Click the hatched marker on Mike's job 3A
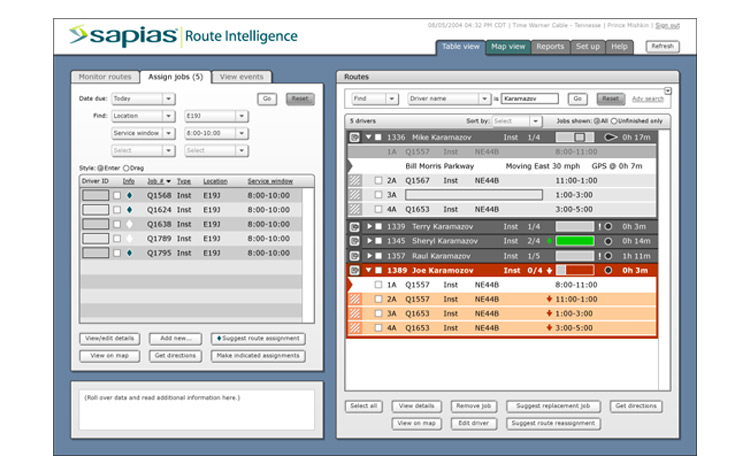This screenshot has width=750, height=456. coord(355,195)
